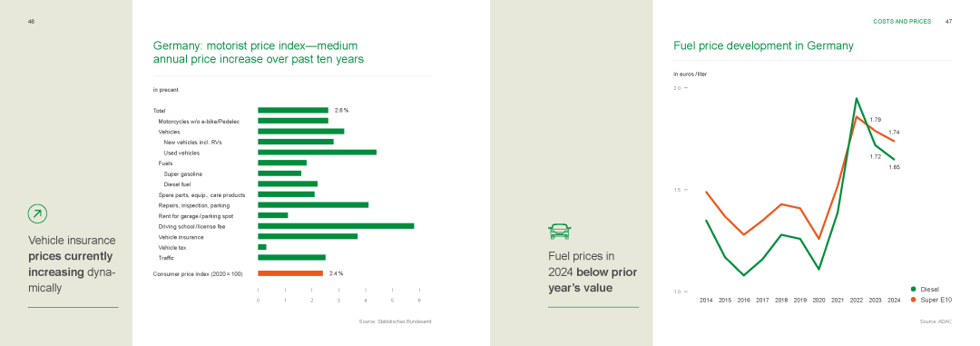The image size is (980, 346).
Task: Click the 1.65 Diesel value label
Action: [x=895, y=167]
